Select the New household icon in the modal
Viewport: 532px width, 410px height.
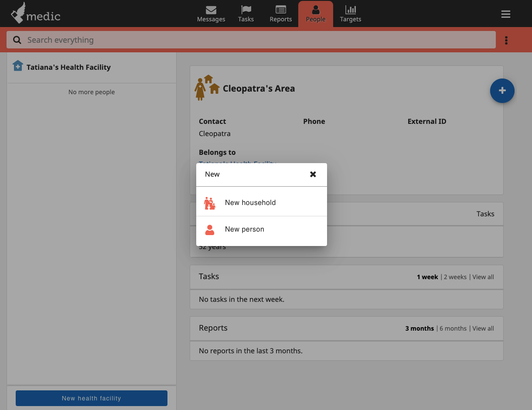210,202
